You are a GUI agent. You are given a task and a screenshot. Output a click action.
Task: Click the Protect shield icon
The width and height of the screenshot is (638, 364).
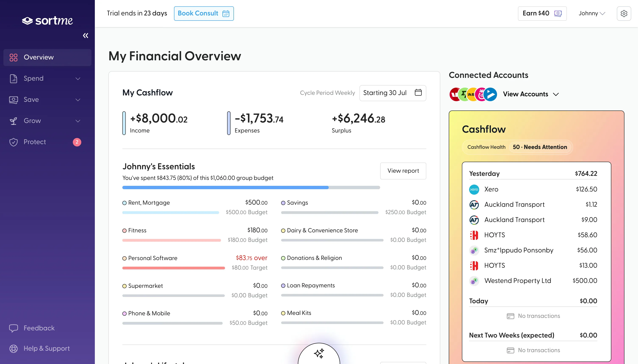pyautogui.click(x=14, y=142)
